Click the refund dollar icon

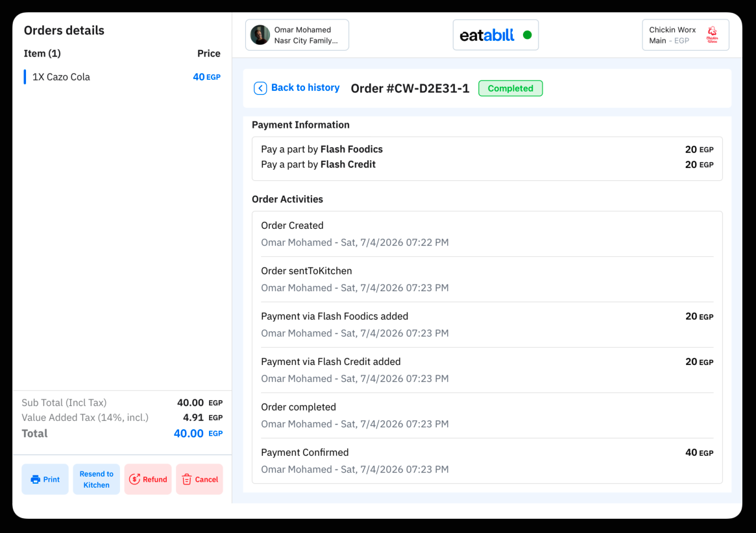[x=134, y=479]
